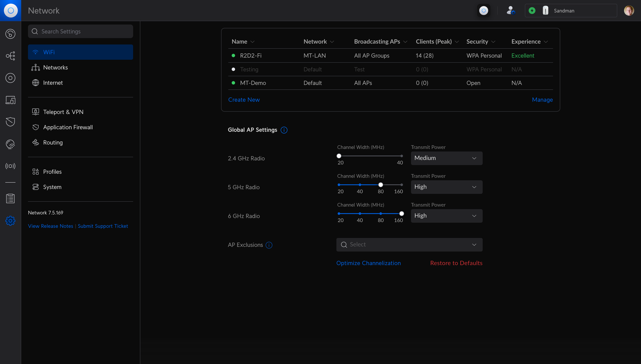Open 6 GHz Transmit Power dropdown

(447, 216)
